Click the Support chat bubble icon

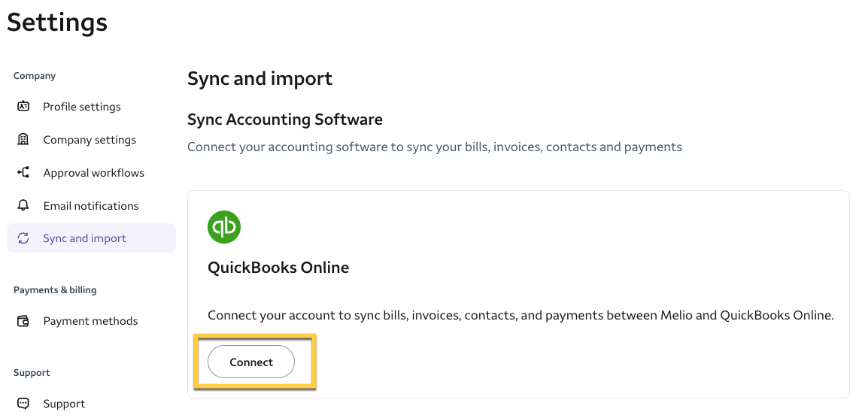click(x=23, y=404)
